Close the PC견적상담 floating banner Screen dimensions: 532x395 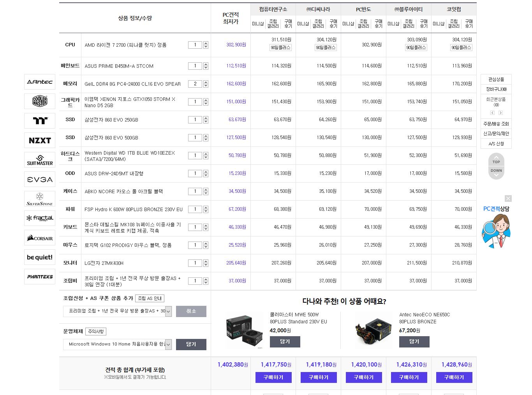(x=508, y=199)
